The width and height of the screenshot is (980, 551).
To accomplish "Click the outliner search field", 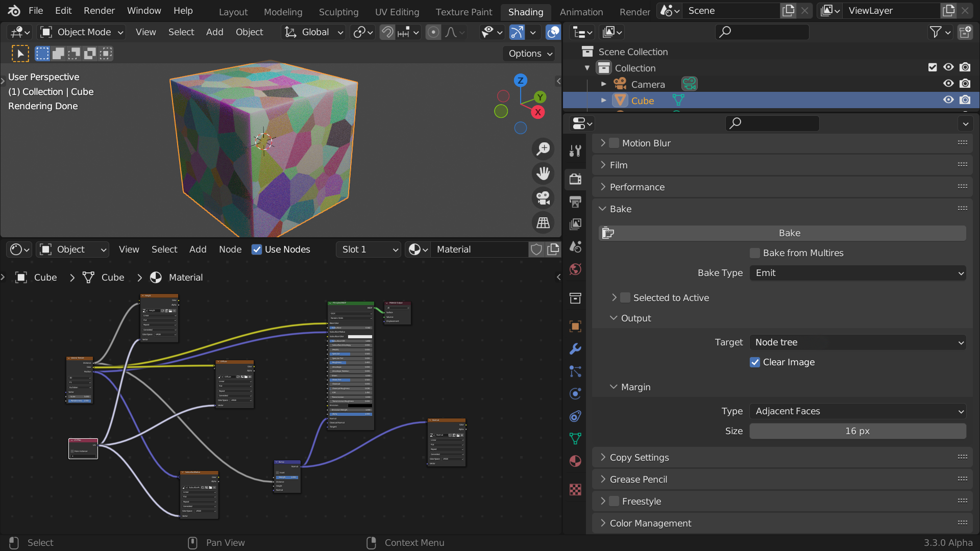I will (x=762, y=32).
